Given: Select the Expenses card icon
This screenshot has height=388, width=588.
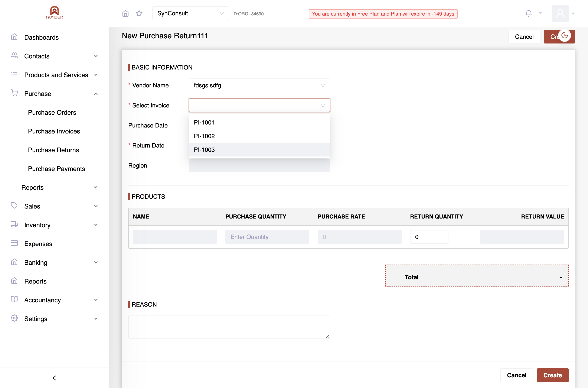Looking at the screenshot, I should coord(14,243).
